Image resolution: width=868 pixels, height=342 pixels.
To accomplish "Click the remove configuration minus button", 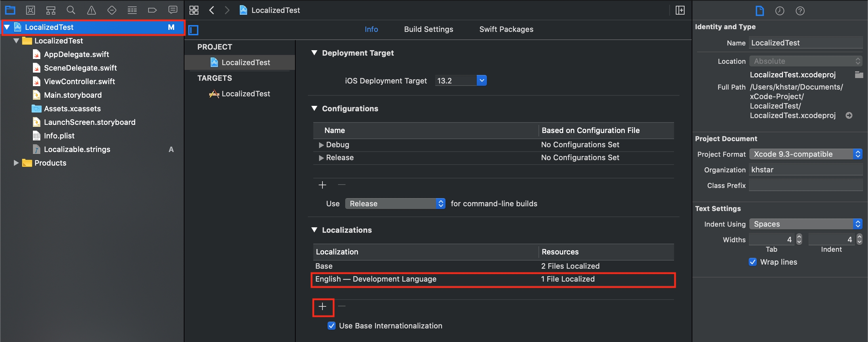I will (x=342, y=185).
